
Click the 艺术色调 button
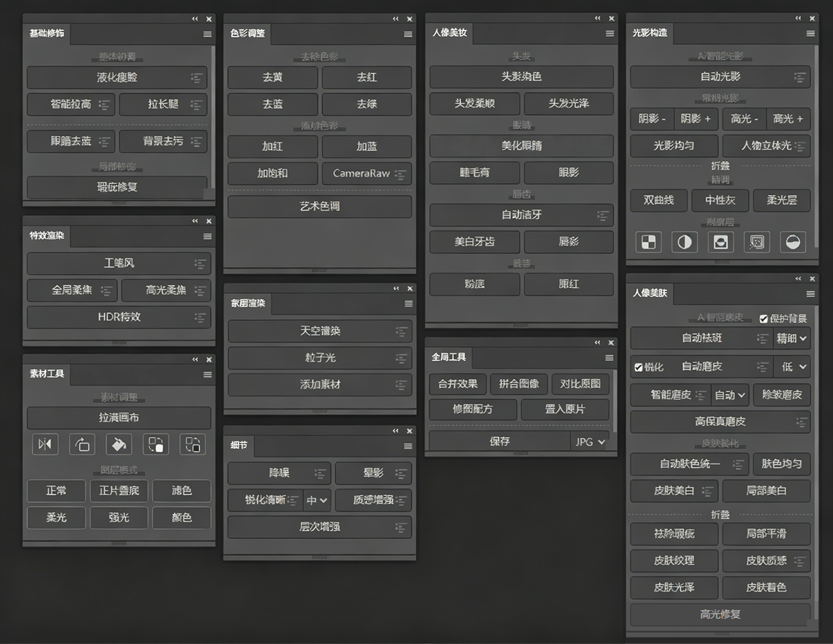click(320, 207)
